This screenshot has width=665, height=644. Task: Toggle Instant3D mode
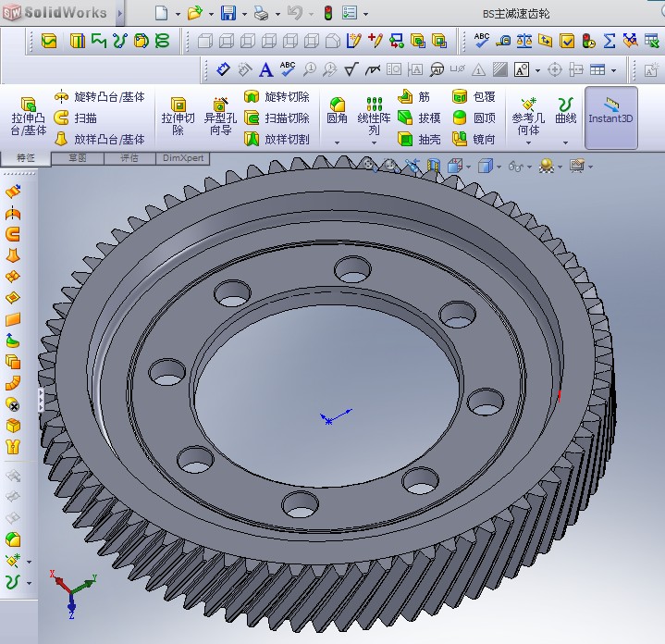610,118
